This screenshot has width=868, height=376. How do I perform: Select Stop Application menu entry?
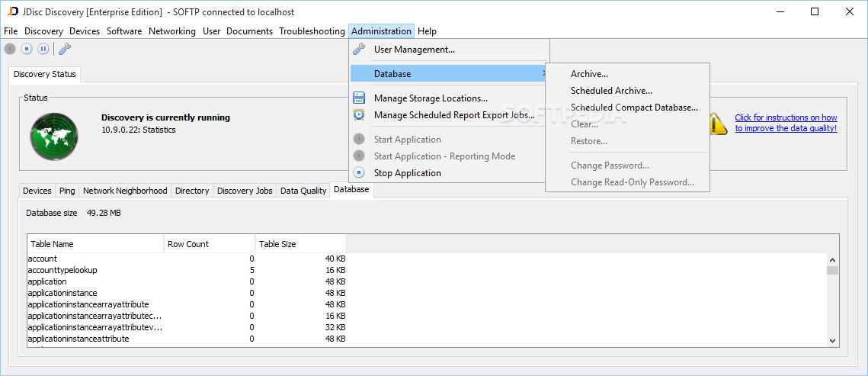pyautogui.click(x=449, y=173)
